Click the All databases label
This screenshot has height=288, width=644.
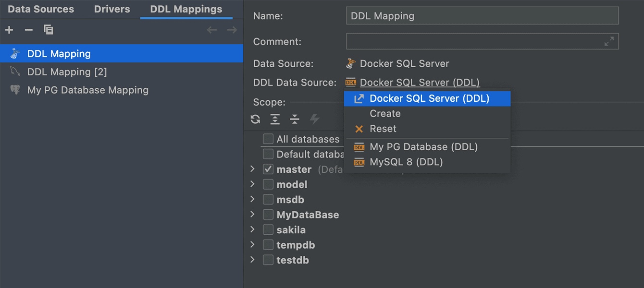(308, 139)
